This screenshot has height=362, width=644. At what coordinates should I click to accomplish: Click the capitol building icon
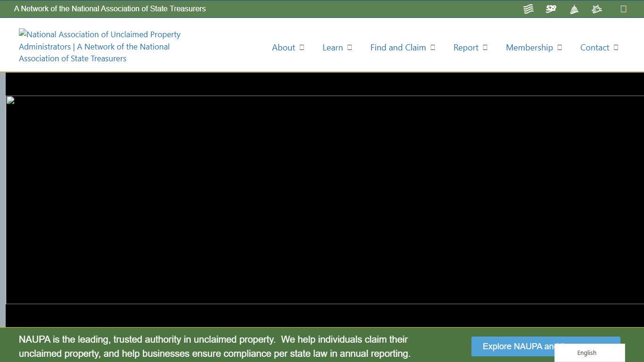(574, 8)
